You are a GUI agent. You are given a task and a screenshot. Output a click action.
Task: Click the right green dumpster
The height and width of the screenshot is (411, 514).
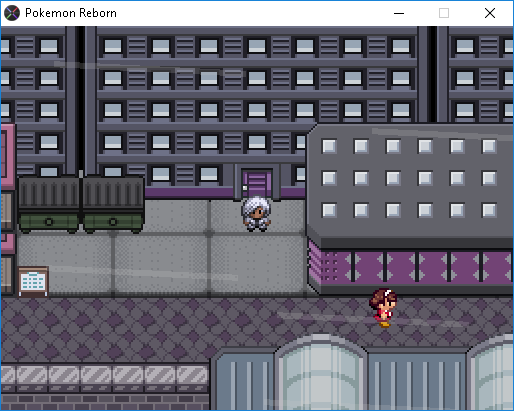(113, 204)
